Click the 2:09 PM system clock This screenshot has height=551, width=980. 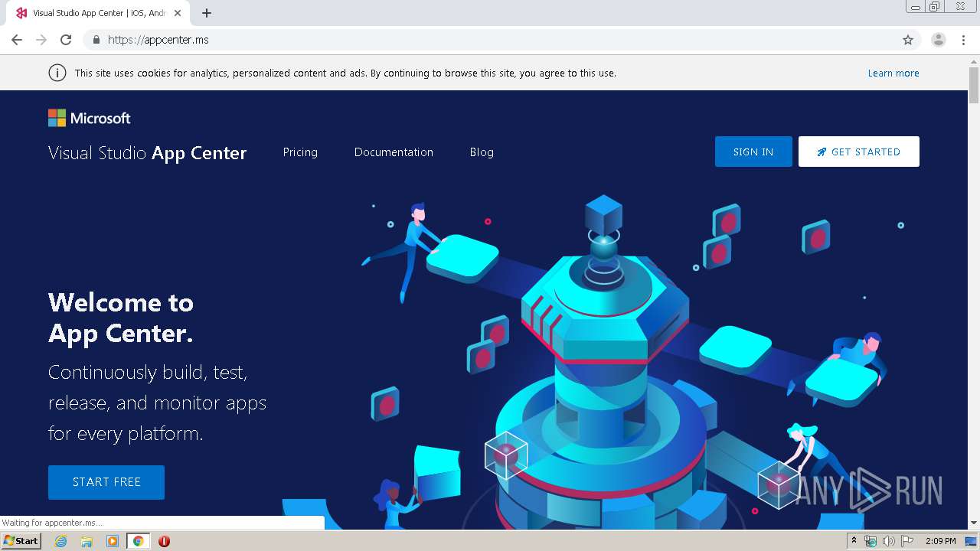coord(941,541)
